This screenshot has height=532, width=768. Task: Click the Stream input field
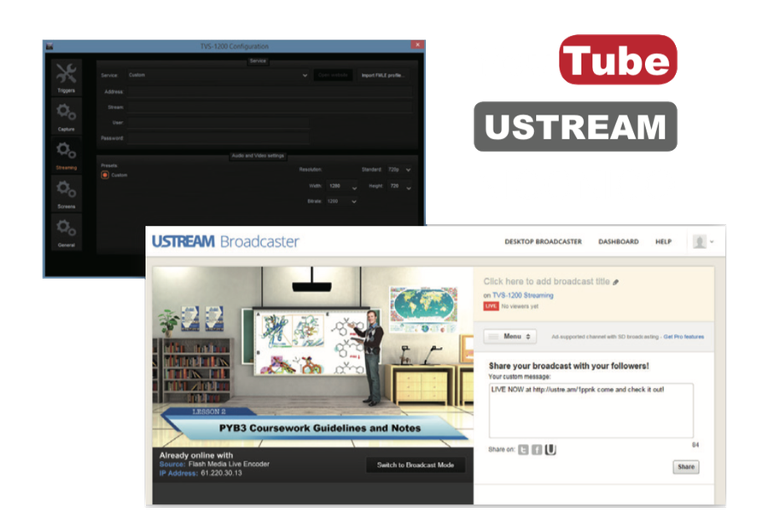270,107
